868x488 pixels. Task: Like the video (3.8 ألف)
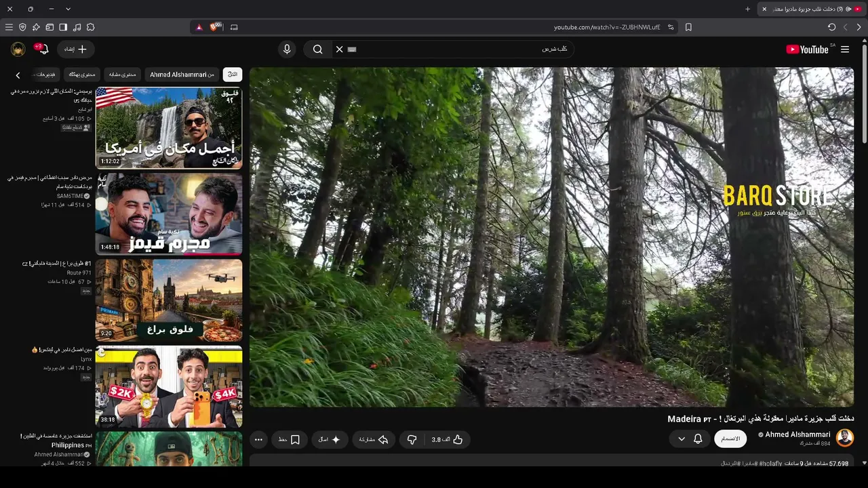pyautogui.click(x=448, y=440)
